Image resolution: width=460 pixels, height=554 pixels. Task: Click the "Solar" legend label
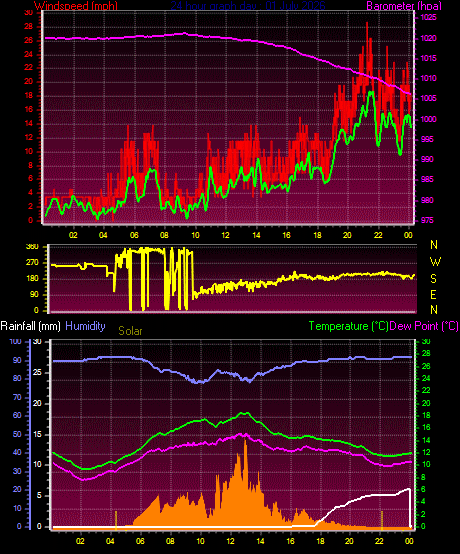tap(130, 331)
